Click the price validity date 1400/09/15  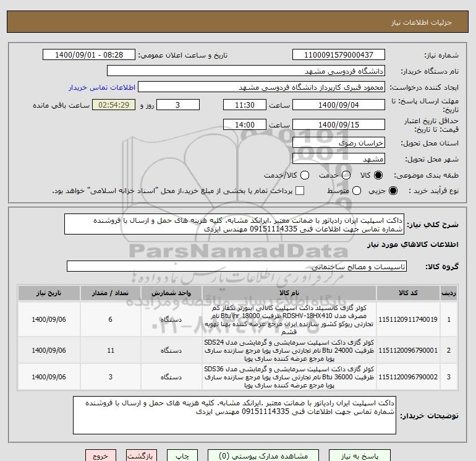339,124
